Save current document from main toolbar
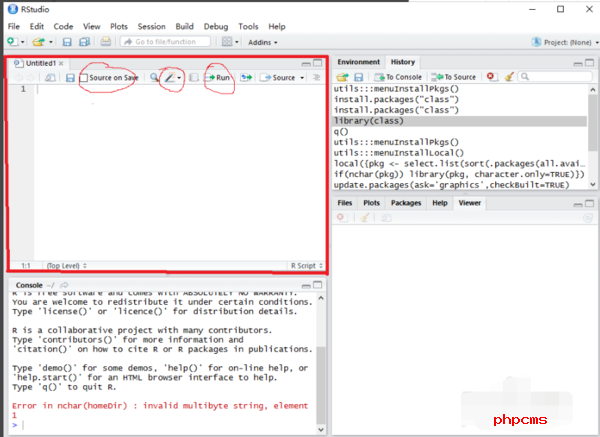600x437 pixels. click(x=67, y=42)
